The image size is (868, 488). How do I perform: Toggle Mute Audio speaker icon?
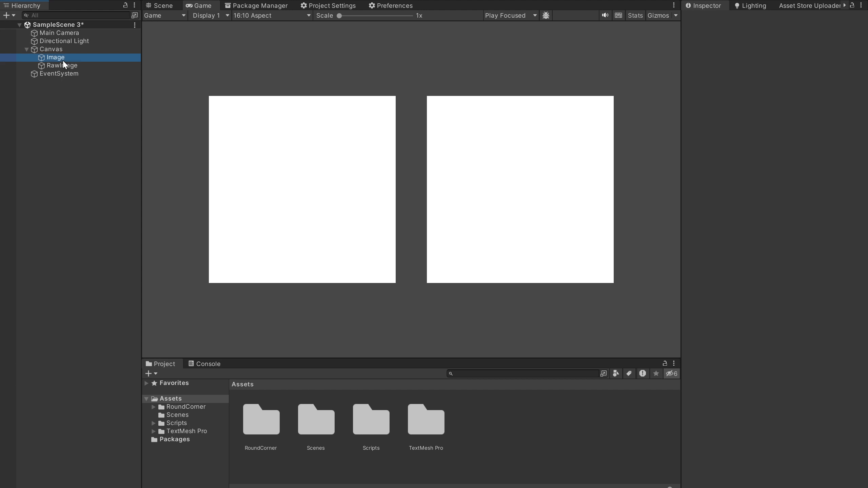tap(605, 15)
